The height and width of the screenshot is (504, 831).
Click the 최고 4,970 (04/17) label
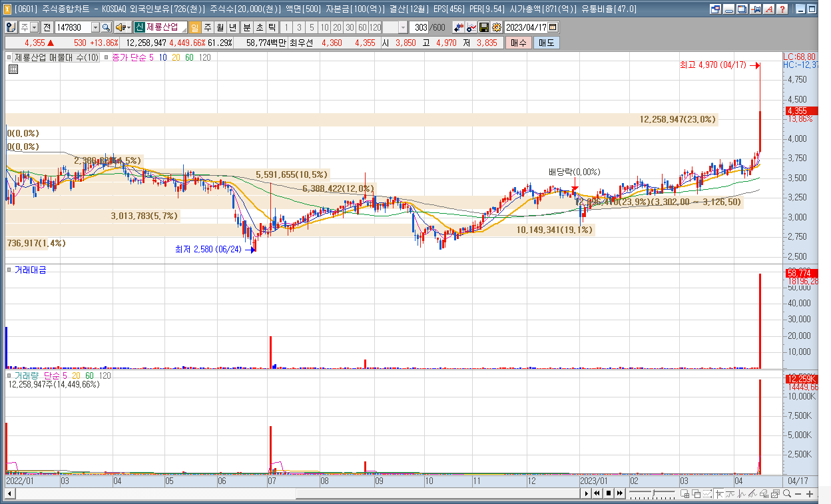tap(713, 65)
